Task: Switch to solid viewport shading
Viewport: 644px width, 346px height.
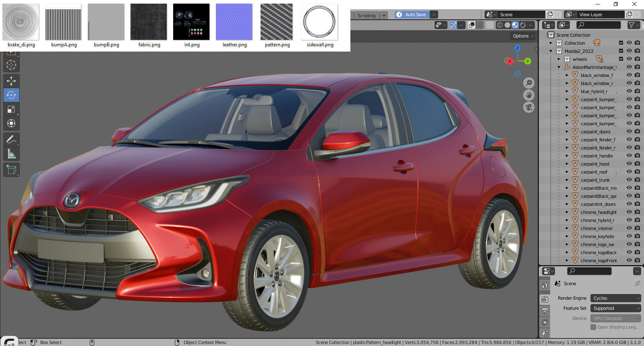Action: (507, 25)
